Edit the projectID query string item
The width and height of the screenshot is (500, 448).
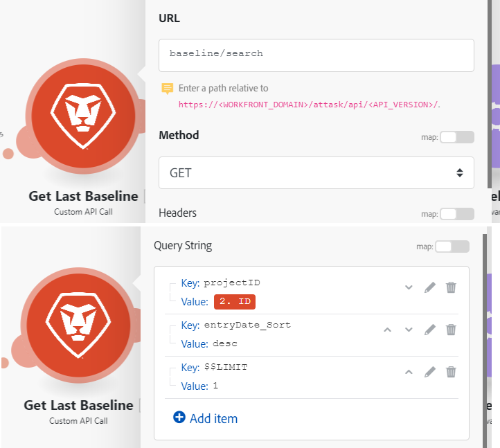coord(430,287)
